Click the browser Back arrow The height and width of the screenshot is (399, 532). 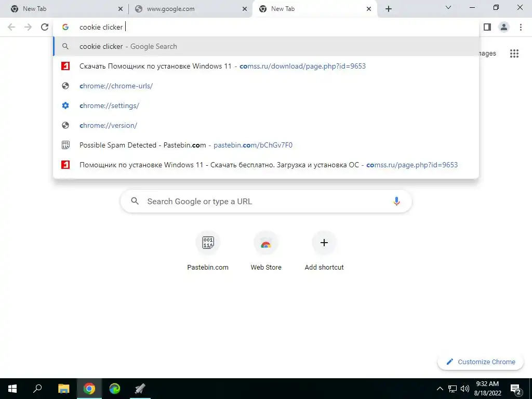click(x=11, y=27)
